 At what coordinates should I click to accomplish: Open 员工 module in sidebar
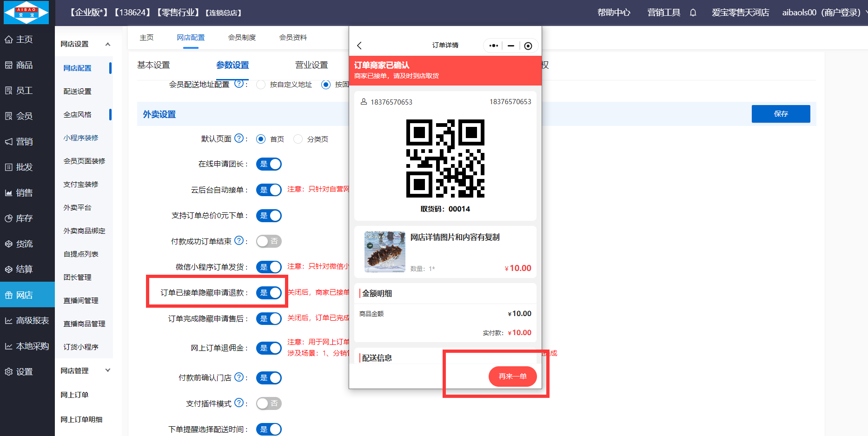pyautogui.click(x=27, y=91)
